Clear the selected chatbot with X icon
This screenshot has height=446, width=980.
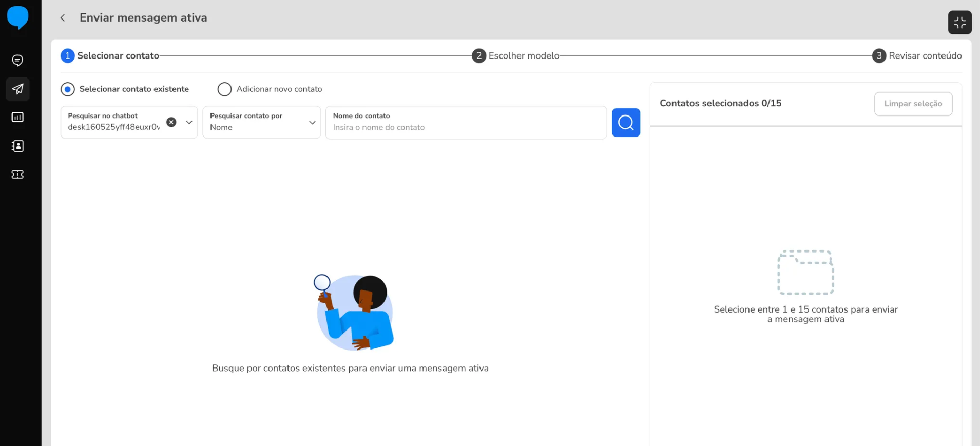(x=171, y=122)
